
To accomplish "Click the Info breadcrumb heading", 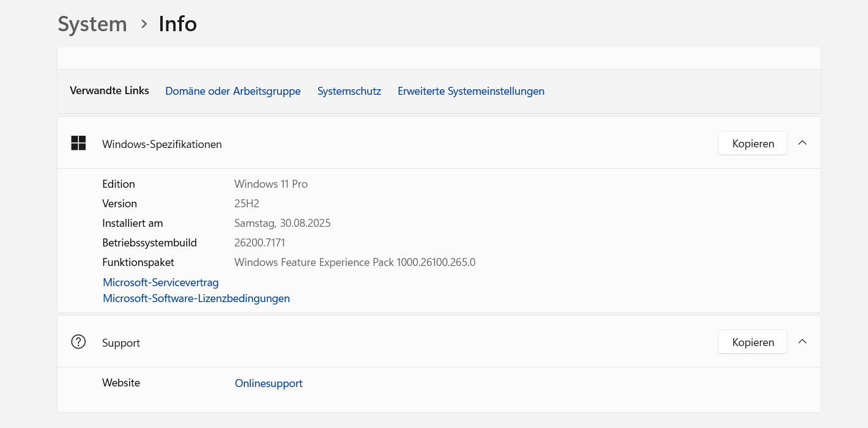I will 177,24.
